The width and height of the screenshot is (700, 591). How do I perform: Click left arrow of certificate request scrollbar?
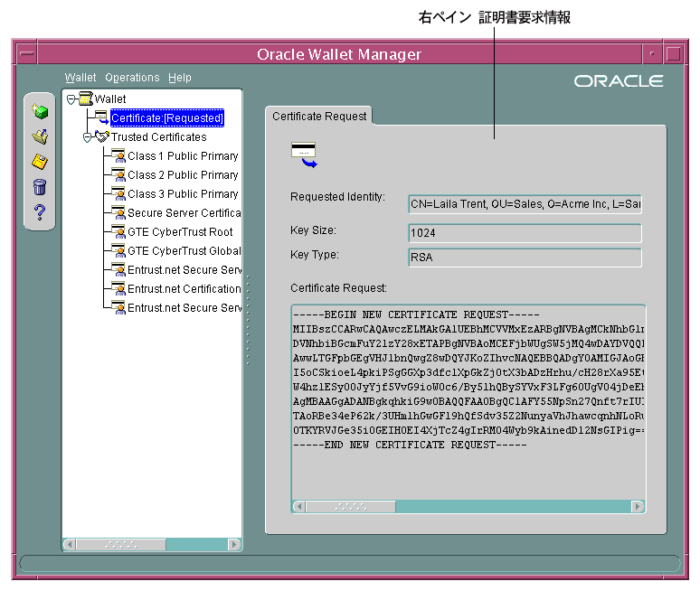(x=299, y=507)
